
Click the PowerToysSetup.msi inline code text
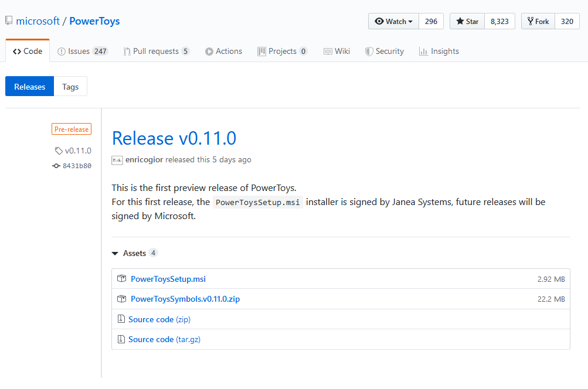click(257, 202)
